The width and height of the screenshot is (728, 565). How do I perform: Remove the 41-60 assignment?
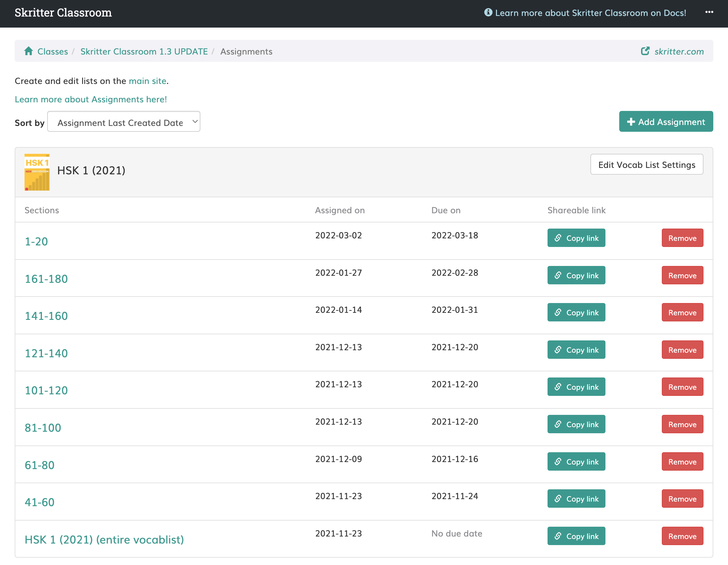[682, 498]
